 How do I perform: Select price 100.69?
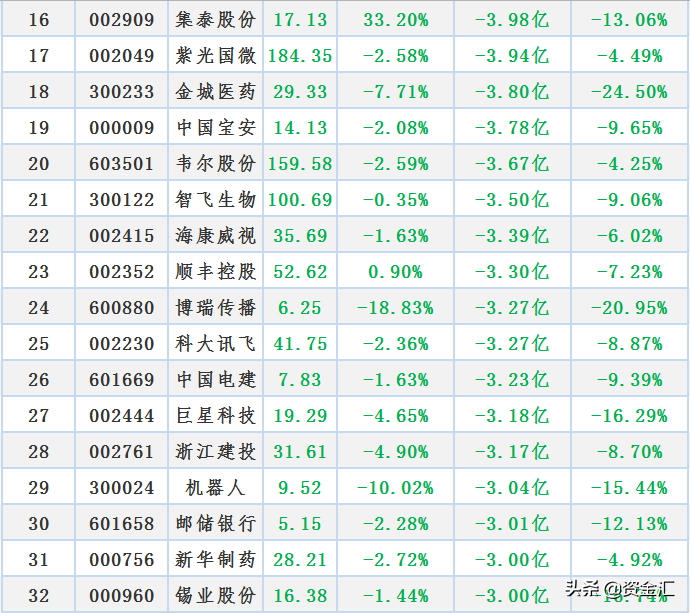click(x=300, y=200)
